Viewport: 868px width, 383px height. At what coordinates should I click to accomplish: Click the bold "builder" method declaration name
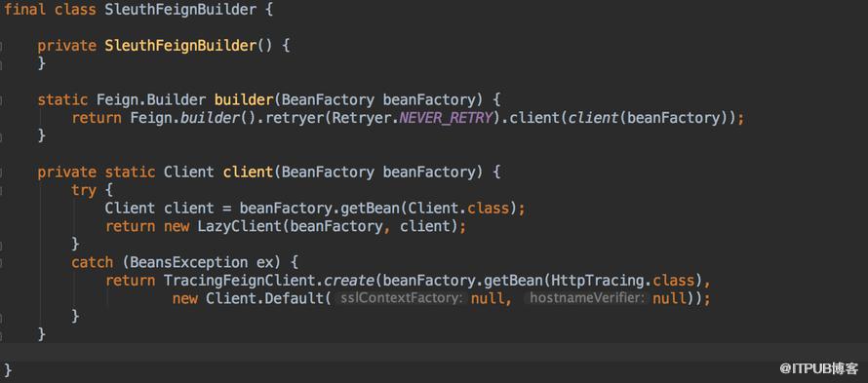pos(244,99)
